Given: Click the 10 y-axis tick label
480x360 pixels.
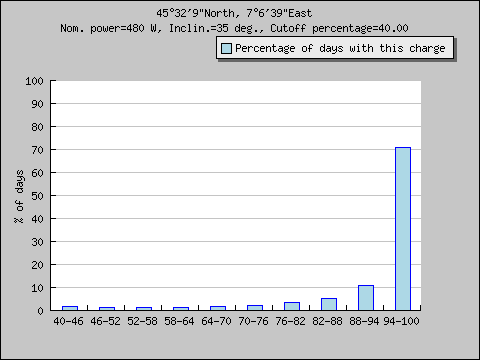Looking at the screenshot, I should (x=37, y=288).
